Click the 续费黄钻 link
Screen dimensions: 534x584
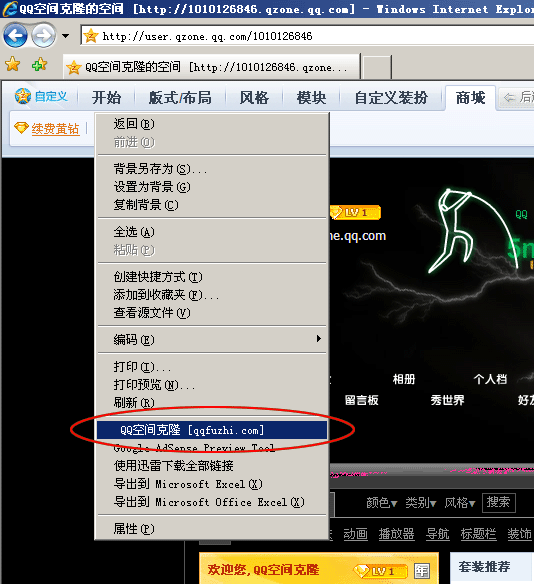[55, 128]
